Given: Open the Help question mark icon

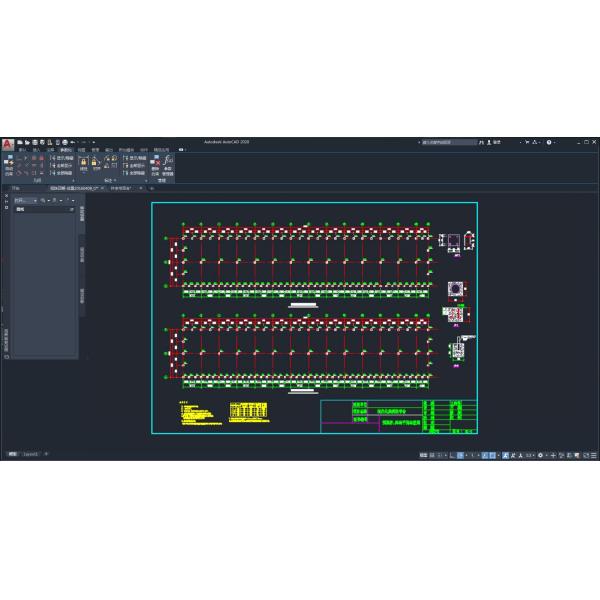Looking at the screenshot, I should click(548, 142).
